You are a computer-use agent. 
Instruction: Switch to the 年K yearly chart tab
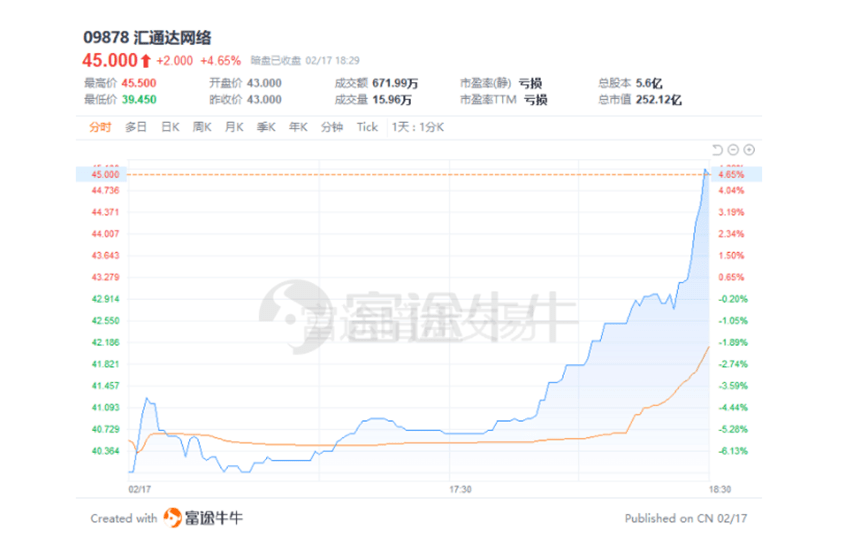tap(298, 127)
